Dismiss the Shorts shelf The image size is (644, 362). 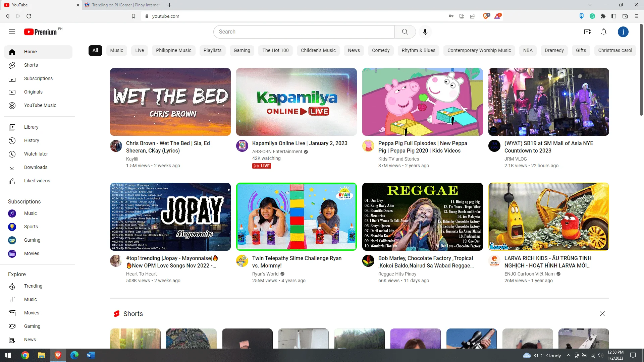pos(602,314)
